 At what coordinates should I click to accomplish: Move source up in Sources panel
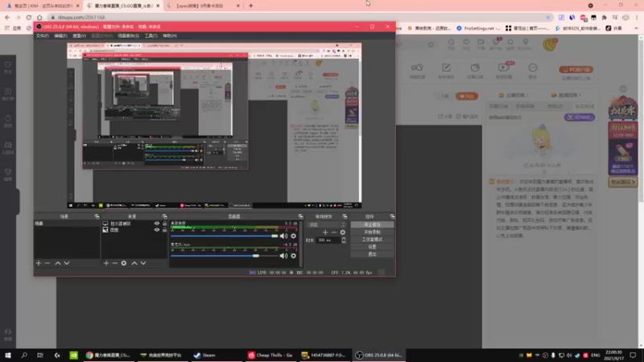pos(134,263)
